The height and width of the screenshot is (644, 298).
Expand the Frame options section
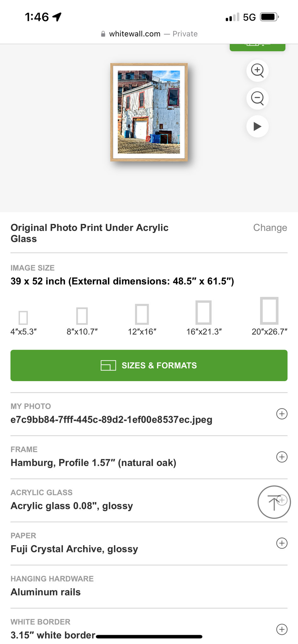282,457
